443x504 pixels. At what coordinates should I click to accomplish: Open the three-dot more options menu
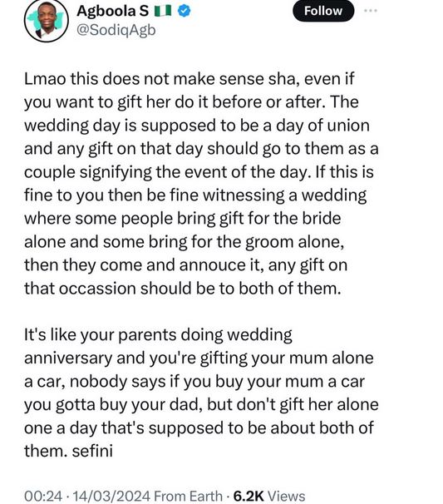pos(371,11)
